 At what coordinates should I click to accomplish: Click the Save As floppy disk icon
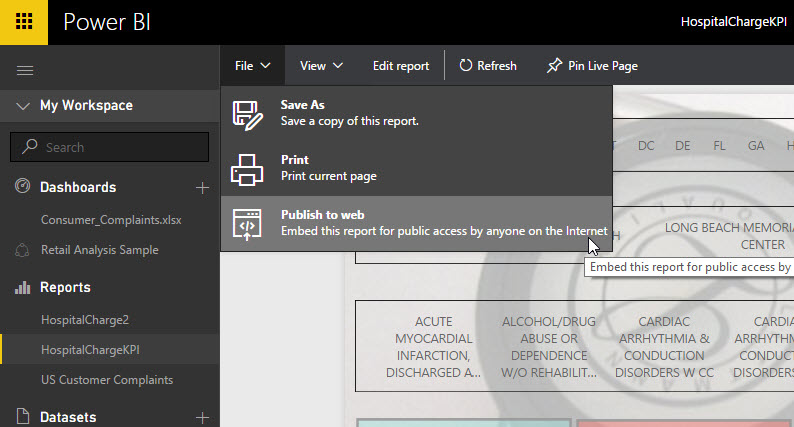[x=247, y=115]
